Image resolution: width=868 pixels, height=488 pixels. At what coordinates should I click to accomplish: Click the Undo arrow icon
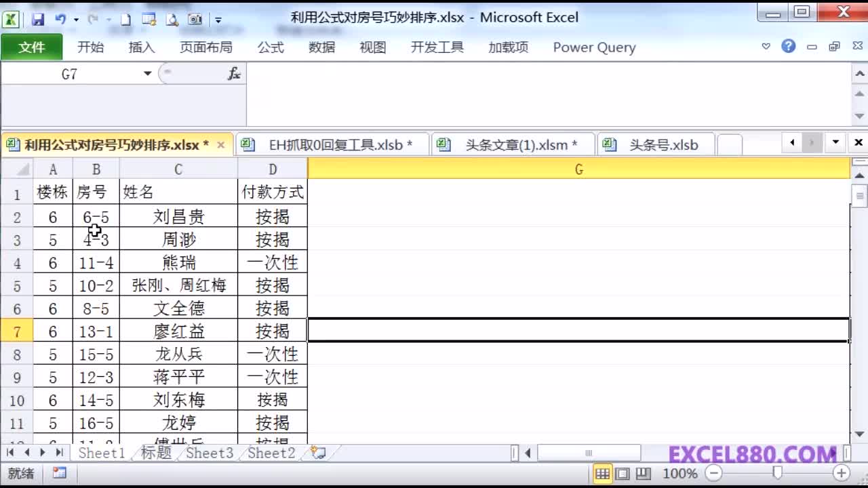click(61, 19)
